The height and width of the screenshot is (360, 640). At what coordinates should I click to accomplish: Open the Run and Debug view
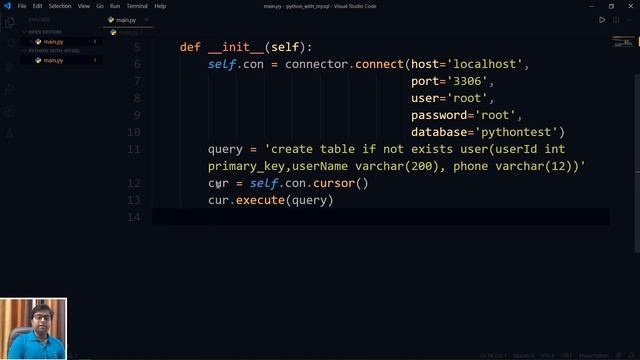point(10,89)
